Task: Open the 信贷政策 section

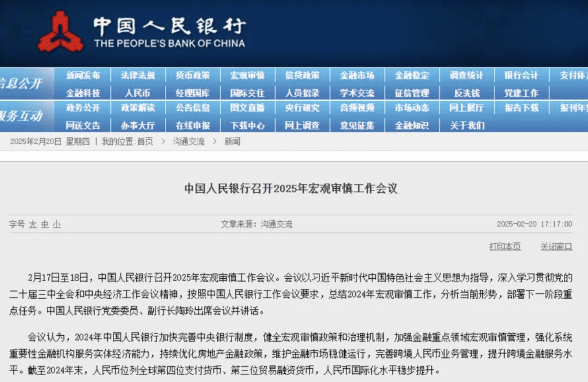Action: (302, 75)
